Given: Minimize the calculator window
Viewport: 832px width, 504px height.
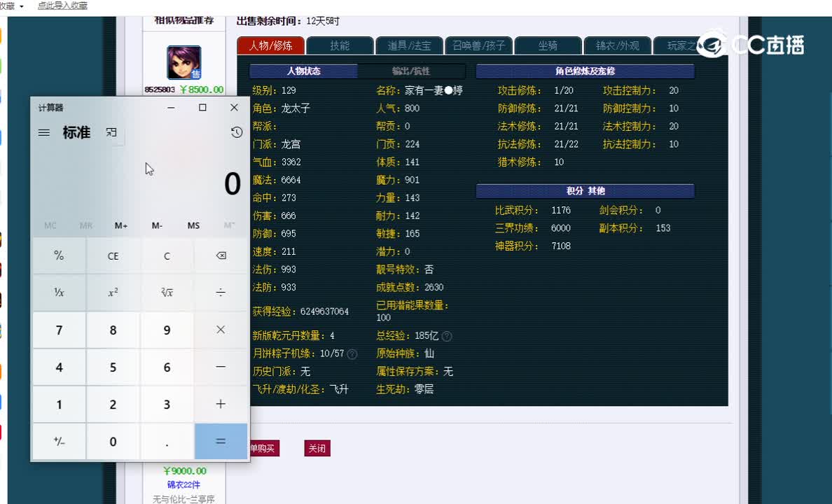Looking at the screenshot, I should click(x=171, y=107).
